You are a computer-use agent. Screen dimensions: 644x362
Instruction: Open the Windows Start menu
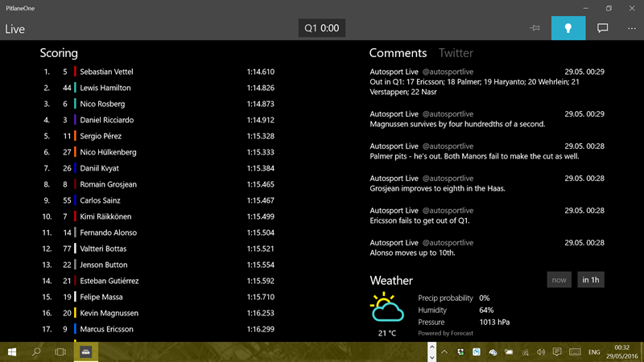(x=13, y=352)
